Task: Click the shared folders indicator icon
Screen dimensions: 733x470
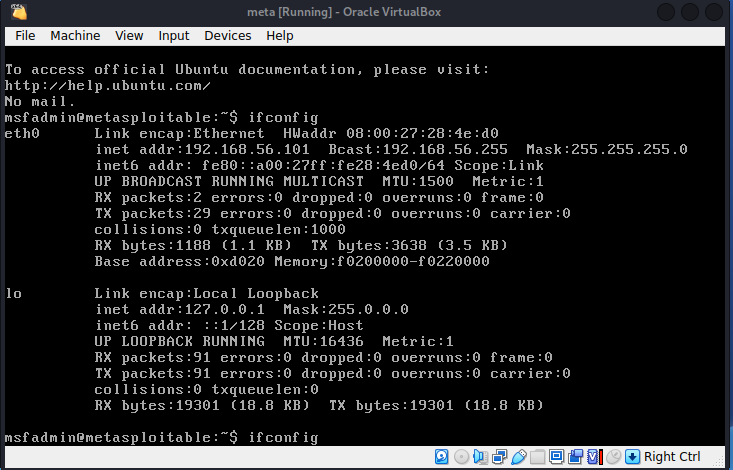Action: 538,456
